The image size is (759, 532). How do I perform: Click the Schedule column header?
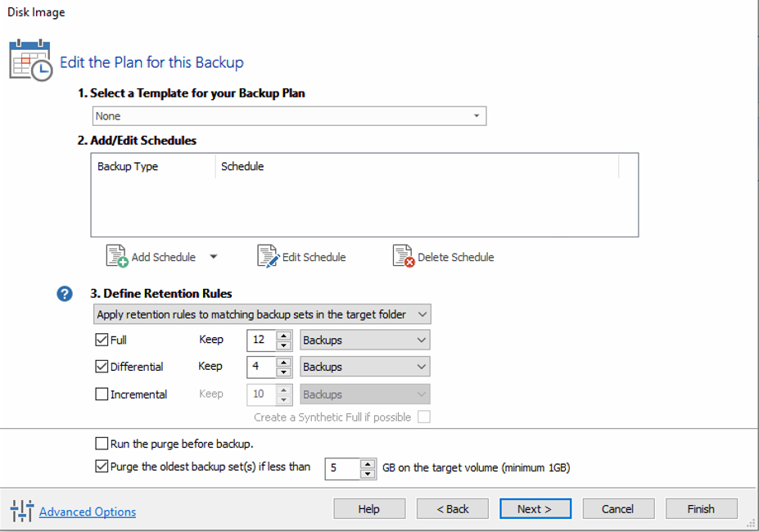[242, 166]
